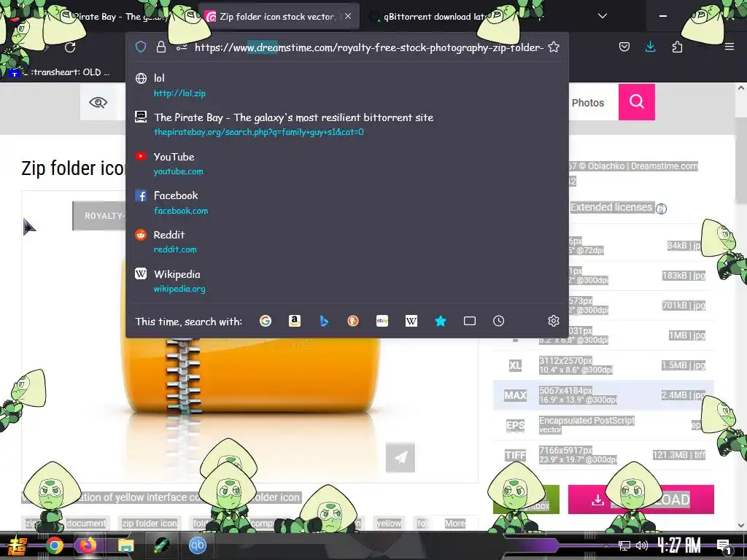Open Chrome from the taskbar

[54, 545]
